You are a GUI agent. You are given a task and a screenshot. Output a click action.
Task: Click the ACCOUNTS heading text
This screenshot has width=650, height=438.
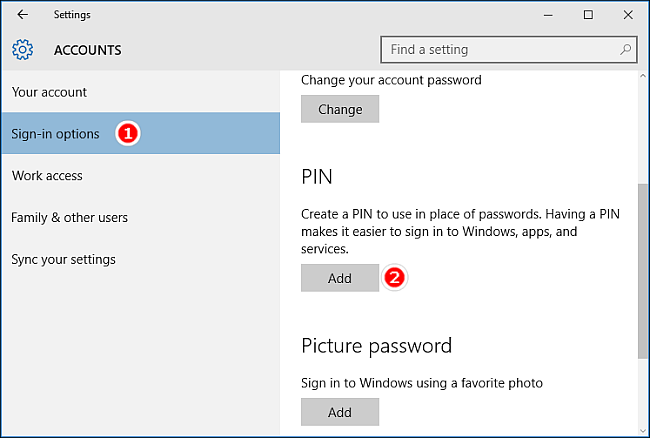tap(87, 50)
